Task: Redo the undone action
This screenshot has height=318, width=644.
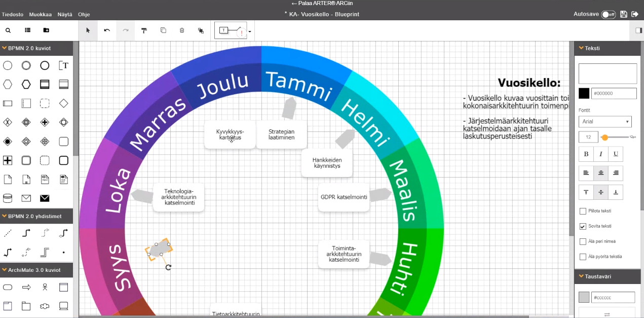Action: 126,30
